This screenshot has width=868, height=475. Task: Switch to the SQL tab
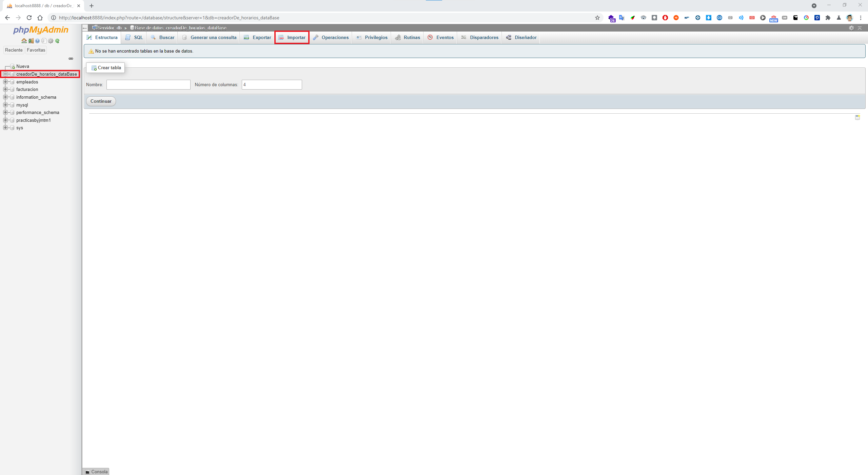(x=134, y=37)
